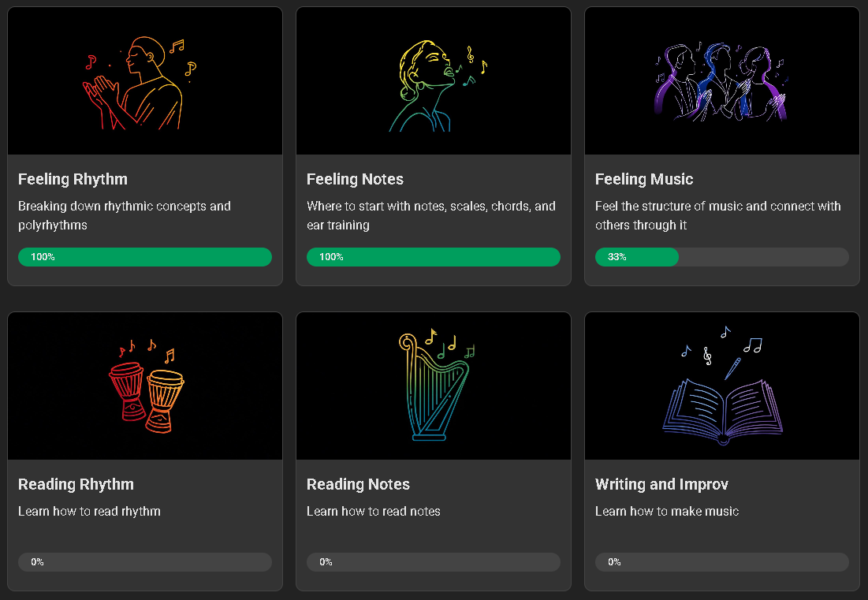Open the Feeling Rhythm course title
The image size is (868, 600).
coord(73,180)
